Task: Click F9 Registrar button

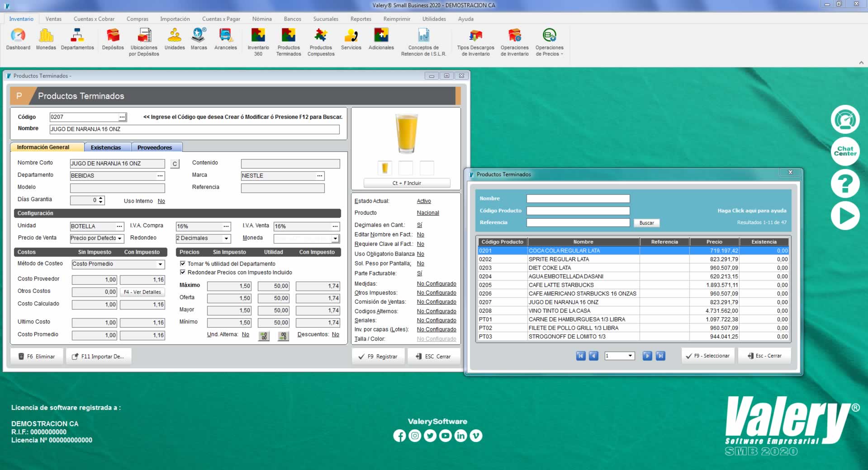Action: tap(378, 357)
